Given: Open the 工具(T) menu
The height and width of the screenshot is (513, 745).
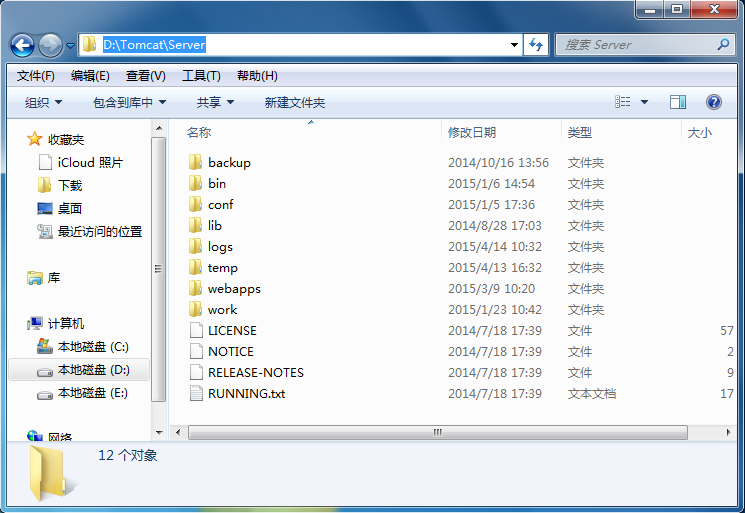Looking at the screenshot, I should click(201, 76).
